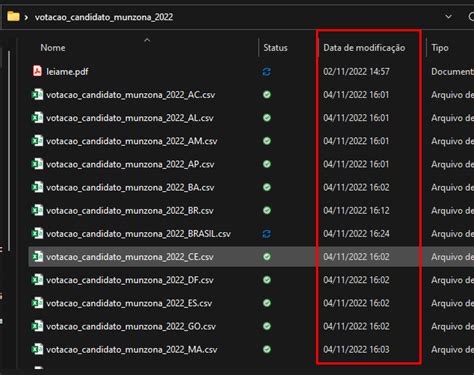Click date 04/11/2022 16:24 of BRASIL.csv
This screenshot has width=474, height=375.
(x=356, y=234)
